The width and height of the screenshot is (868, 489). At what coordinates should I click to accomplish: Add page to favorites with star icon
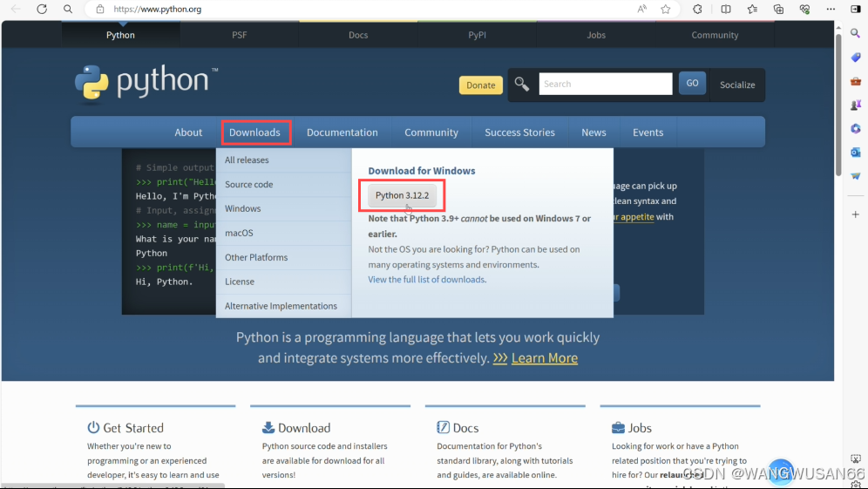(666, 9)
